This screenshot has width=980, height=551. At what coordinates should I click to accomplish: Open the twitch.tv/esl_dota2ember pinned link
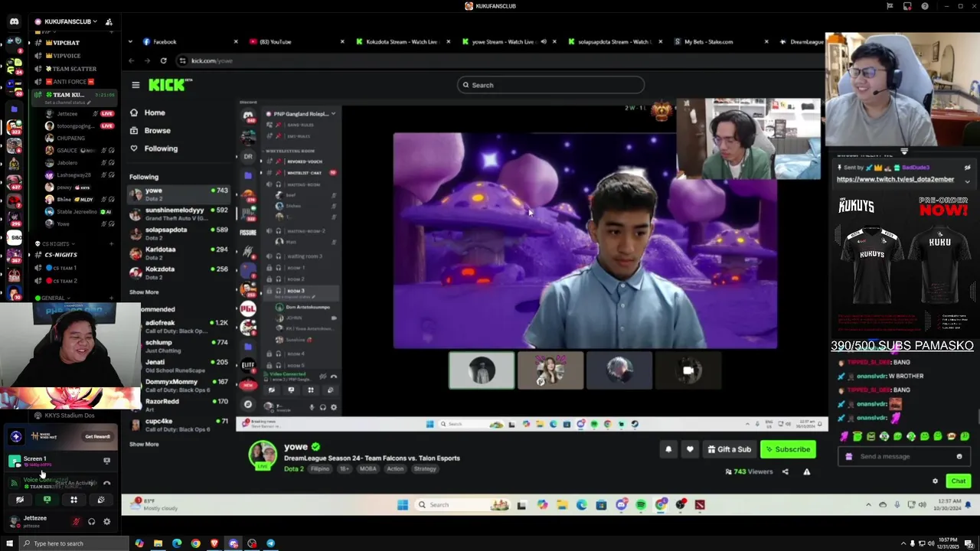(895, 179)
